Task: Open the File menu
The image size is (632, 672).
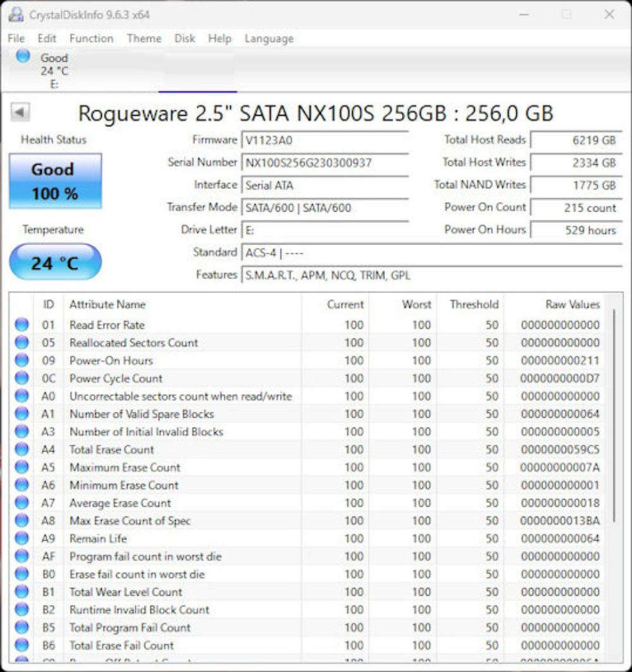Action: click(16, 39)
